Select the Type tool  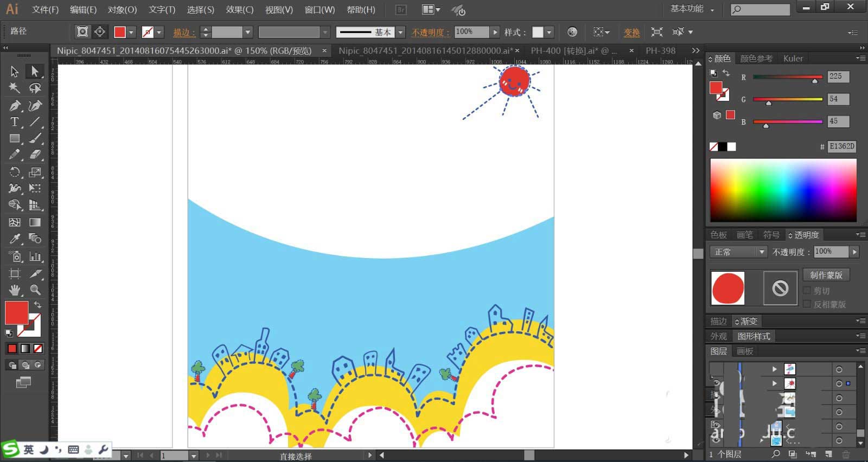coord(15,122)
